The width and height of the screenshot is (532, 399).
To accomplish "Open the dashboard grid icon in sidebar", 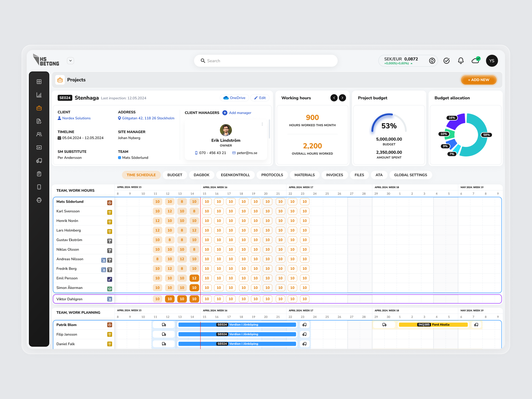I will tap(39, 82).
